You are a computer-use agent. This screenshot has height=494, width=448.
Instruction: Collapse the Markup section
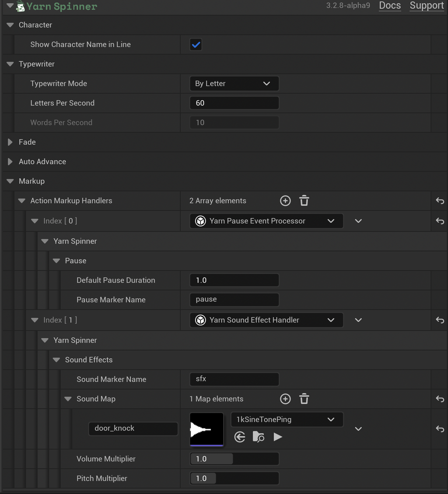pyautogui.click(x=10, y=181)
